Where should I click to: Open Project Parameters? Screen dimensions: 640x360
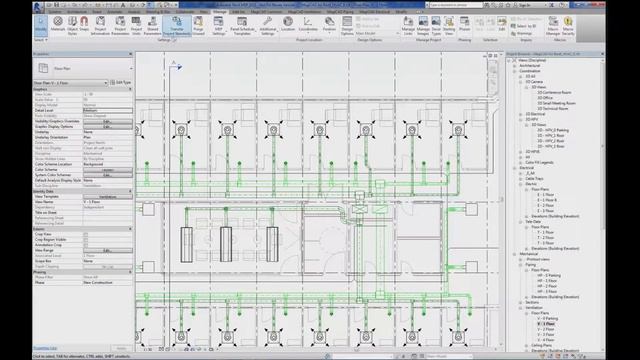pos(120,26)
